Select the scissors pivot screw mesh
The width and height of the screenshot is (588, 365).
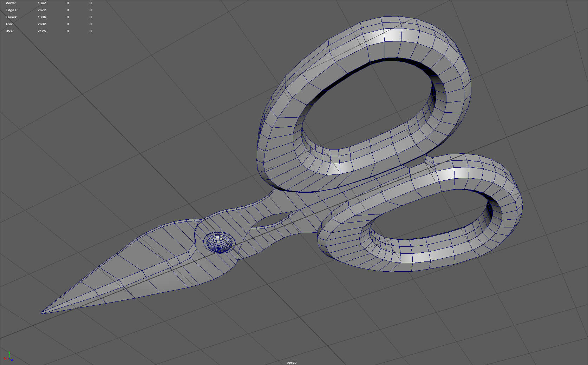coord(219,242)
